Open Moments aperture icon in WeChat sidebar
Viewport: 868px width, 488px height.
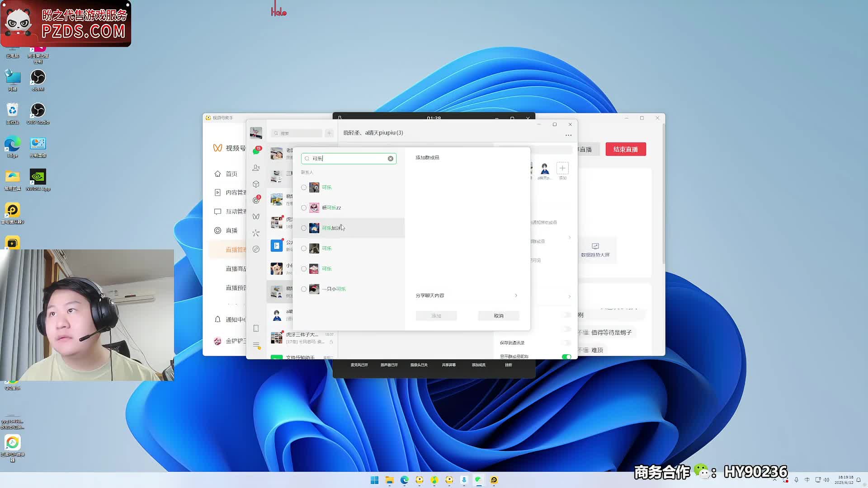point(256,200)
